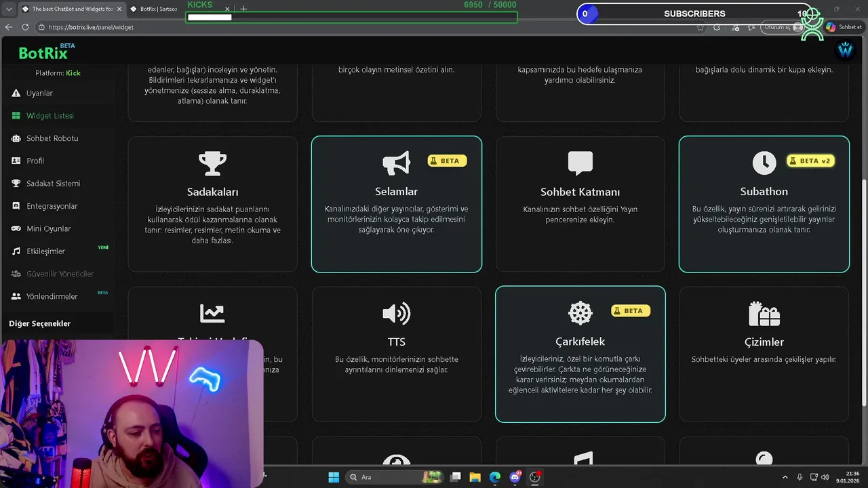This screenshot has width=868, height=488.
Task: Open Sadakat Sistemi from the sidebar
Action: (x=53, y=184)
